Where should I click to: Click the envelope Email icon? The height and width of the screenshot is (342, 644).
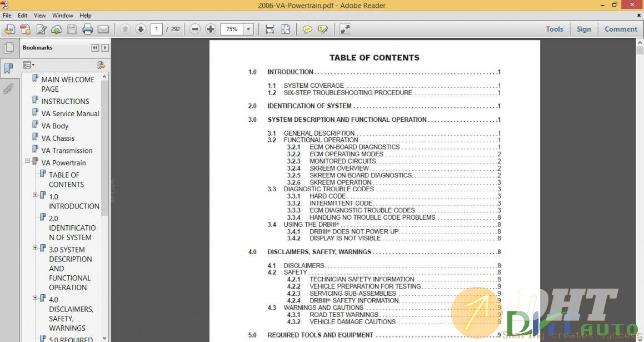coord(103,29)
